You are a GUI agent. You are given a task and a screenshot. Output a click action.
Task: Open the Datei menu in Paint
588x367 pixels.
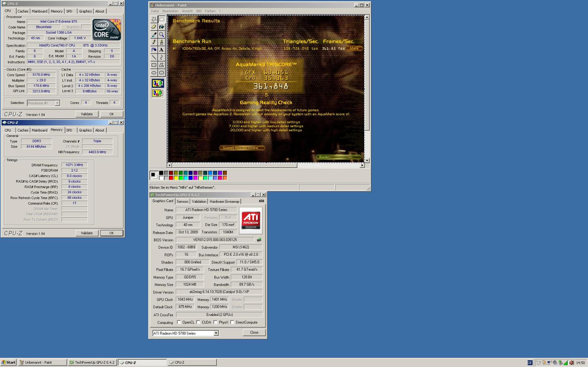coord(155,11)
